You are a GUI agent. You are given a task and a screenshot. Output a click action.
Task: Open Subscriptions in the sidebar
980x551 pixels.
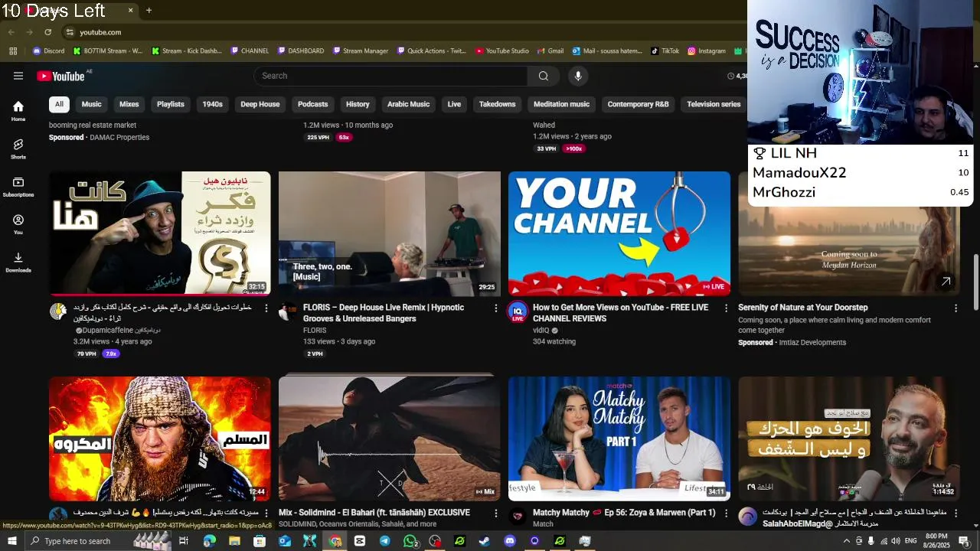(18, 187)
